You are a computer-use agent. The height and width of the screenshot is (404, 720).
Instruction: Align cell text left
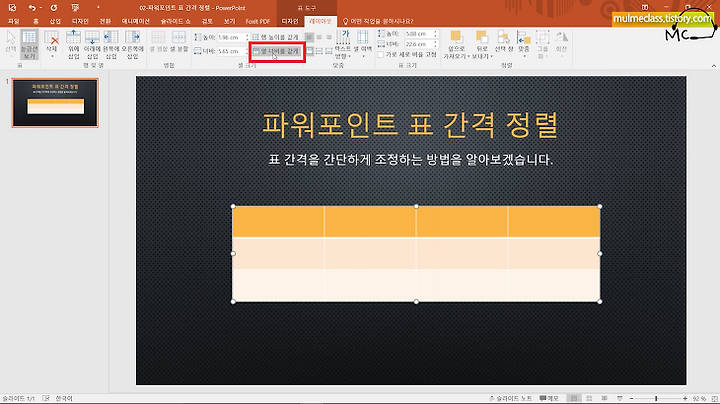309,37
